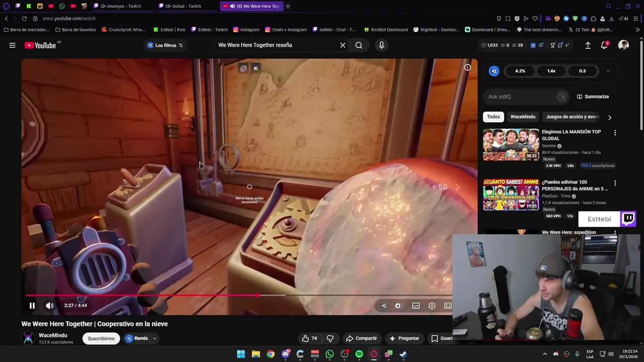The width and height of the screenshot is (644, 362).
Task: Switch to shumyss Twitch tab
Action: (x=123, y=6)
